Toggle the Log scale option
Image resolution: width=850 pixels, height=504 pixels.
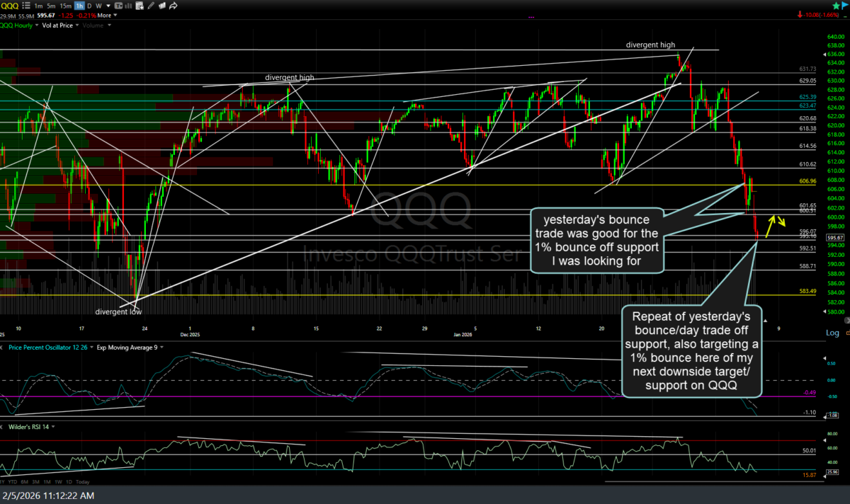pos(832,333)
